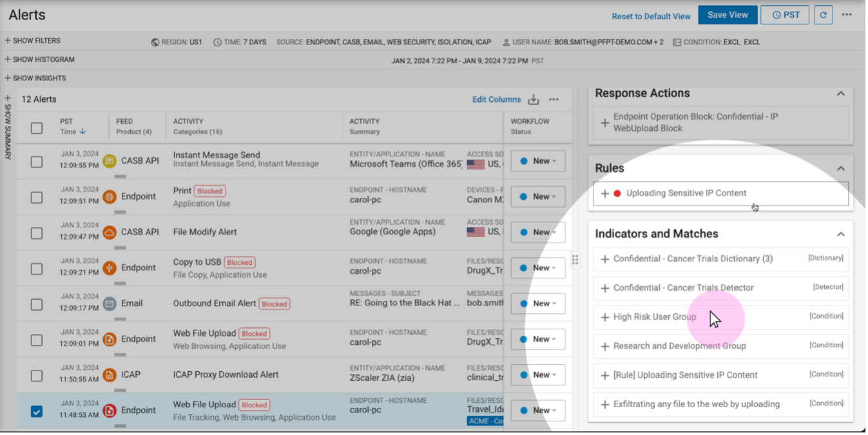Click the panel drag handle dots

(x=575, y=260)
